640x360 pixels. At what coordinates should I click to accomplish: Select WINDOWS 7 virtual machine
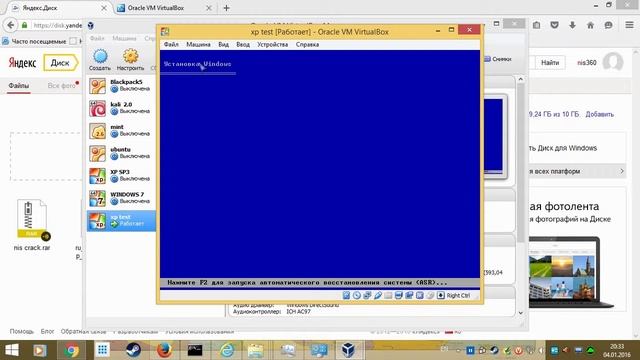point(121,198)
